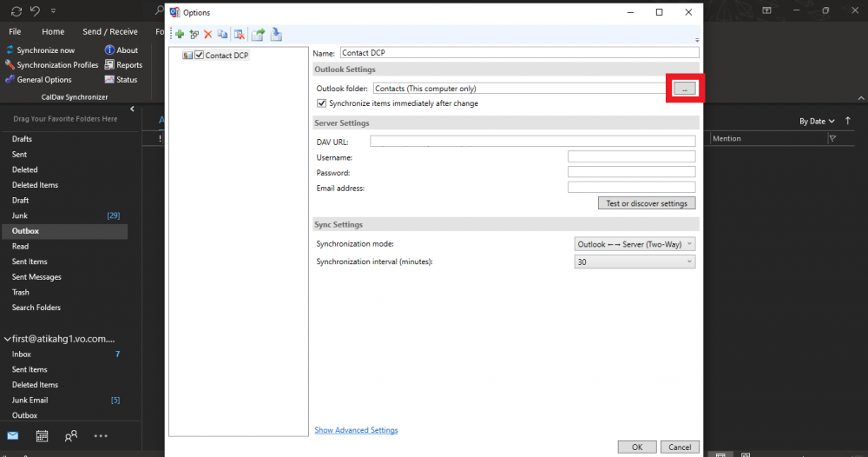Click the Synchronize now icon
Screen dimensions: 868x457
(x=10, y=50)
